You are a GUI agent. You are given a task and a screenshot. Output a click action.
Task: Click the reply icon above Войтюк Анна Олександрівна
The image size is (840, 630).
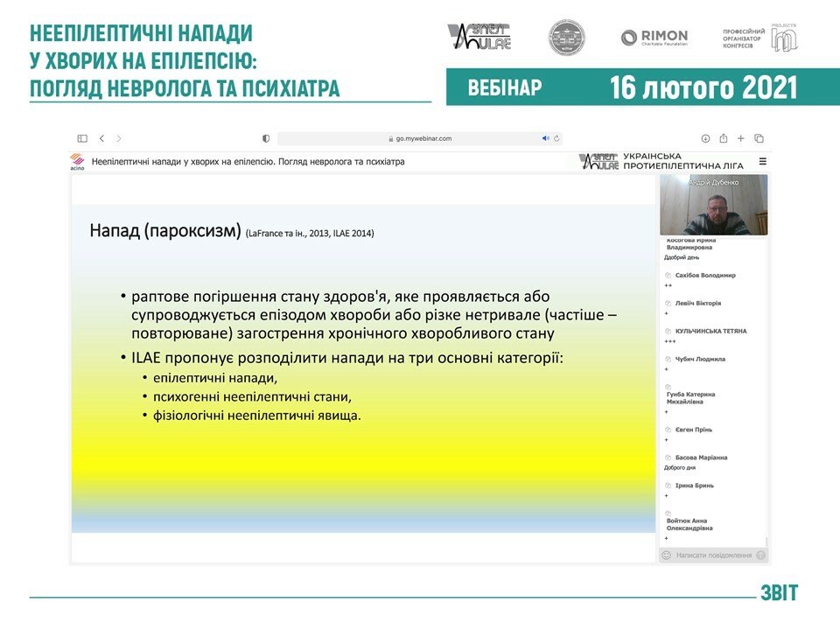point(668,514)
